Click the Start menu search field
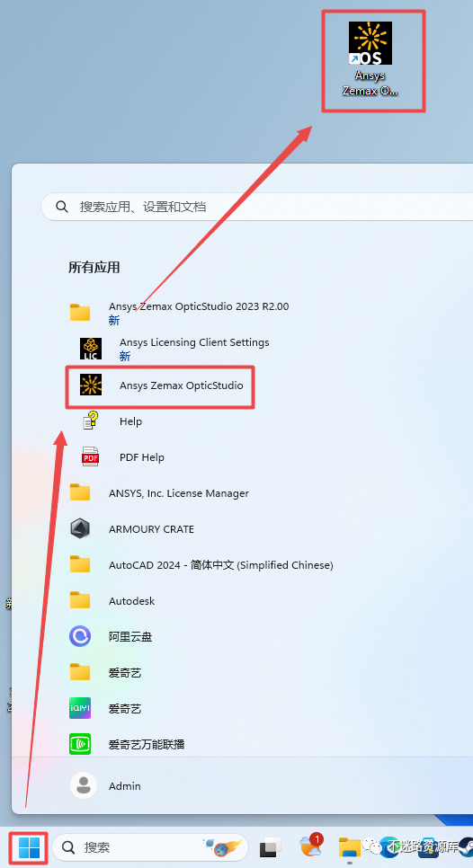This screenshot has height=868, width=473. click(257, 207)
